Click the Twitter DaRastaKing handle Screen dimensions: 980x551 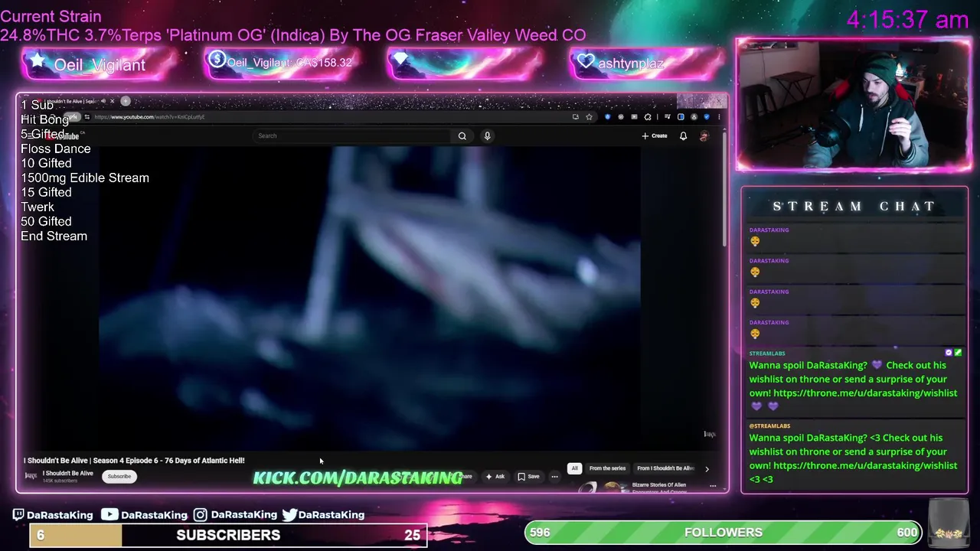click(x=323, y=515)
